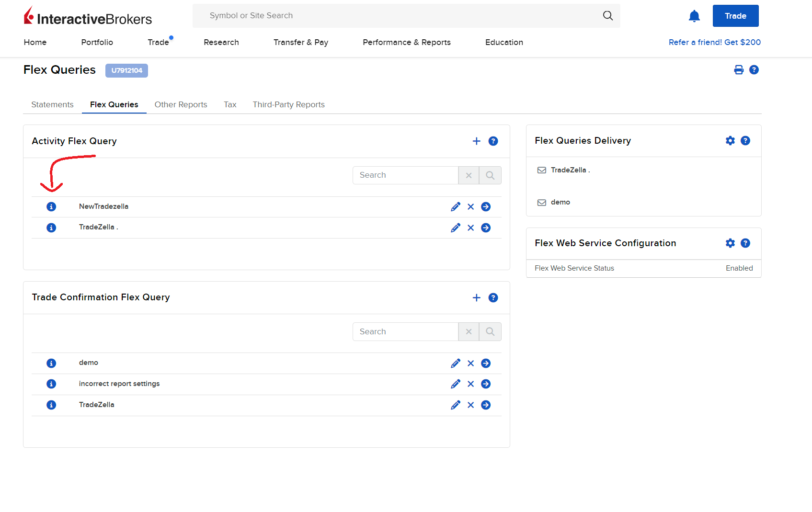
Task: Run the NewTradezella query arrow
Action: tap(486, 207)
